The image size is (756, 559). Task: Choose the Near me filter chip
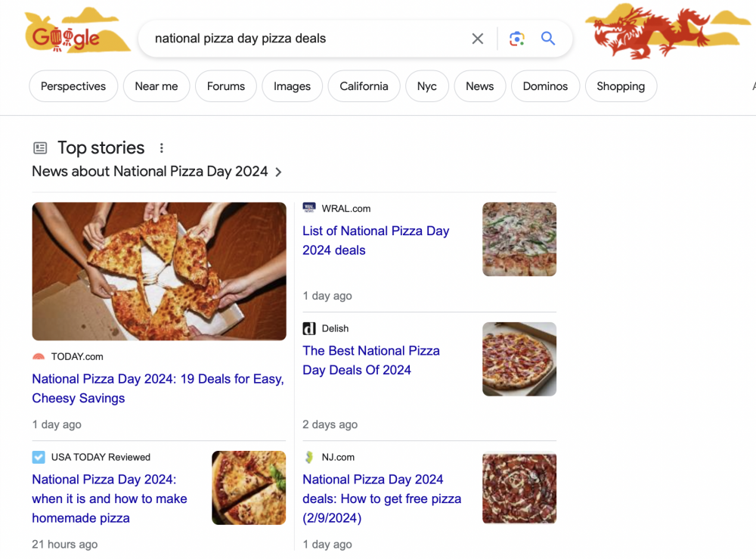pyautogui.click(x=156, y=86)
